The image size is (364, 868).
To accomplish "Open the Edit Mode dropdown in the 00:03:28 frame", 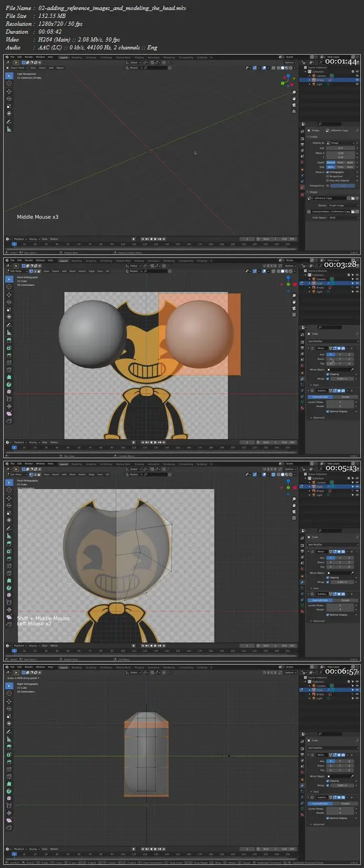I will point(16,271).
